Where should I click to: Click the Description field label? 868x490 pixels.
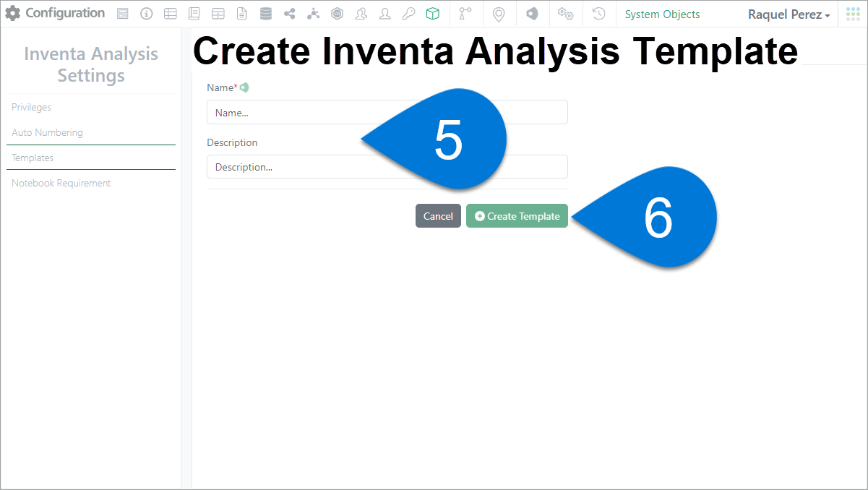(232, 142)
